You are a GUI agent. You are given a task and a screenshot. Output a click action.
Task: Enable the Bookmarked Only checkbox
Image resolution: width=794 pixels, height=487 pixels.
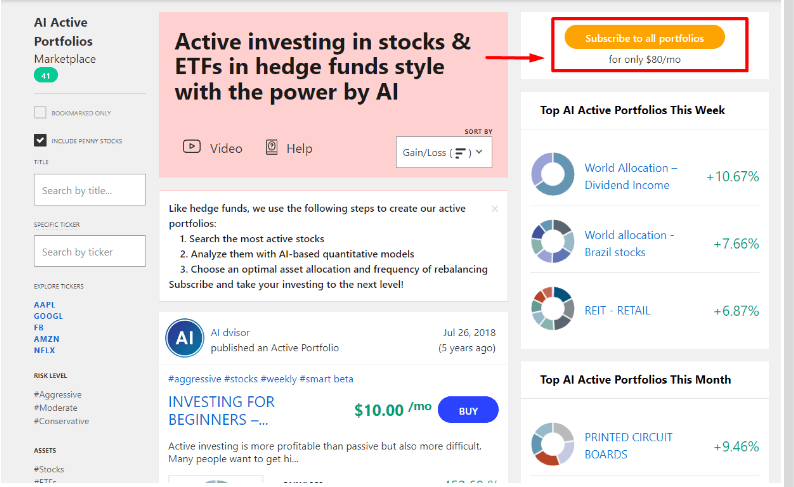(x=40, y=112)
